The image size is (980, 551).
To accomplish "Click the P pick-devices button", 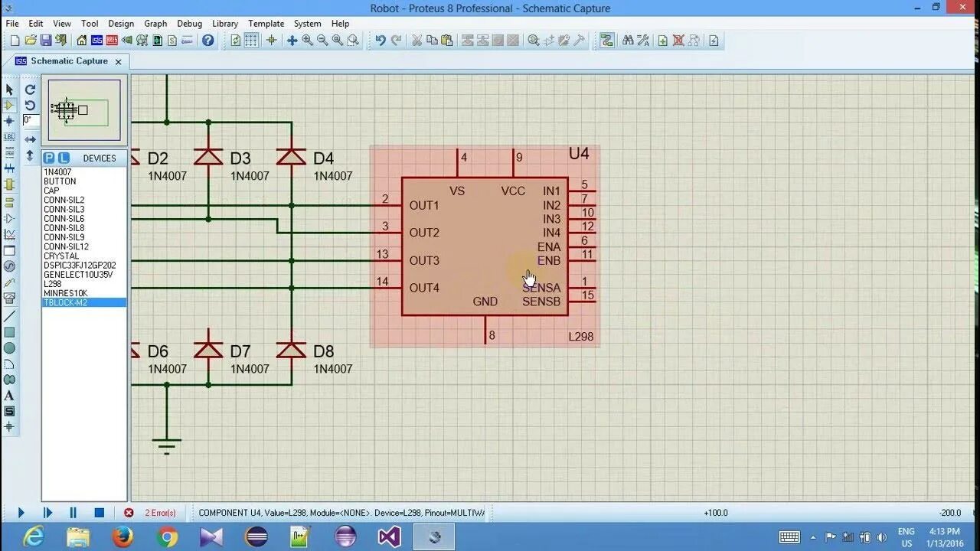I will [x=47, y=158].
